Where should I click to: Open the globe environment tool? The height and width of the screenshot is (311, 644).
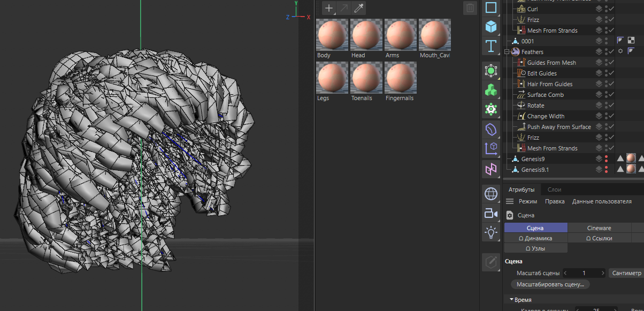pyautogui.click(x=490, y=193)
